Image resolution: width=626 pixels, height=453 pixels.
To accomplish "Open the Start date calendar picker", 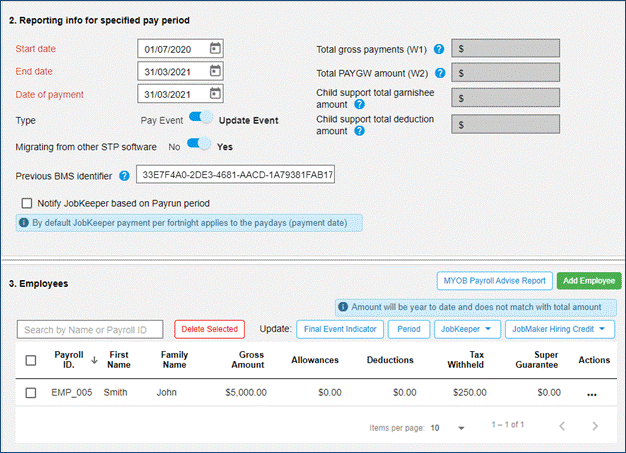I will [215, 48].
